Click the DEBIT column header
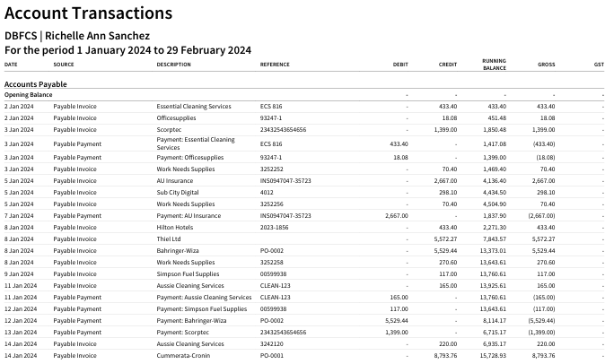The width and height of the screenshot is (614, 364). pos(400,65)
